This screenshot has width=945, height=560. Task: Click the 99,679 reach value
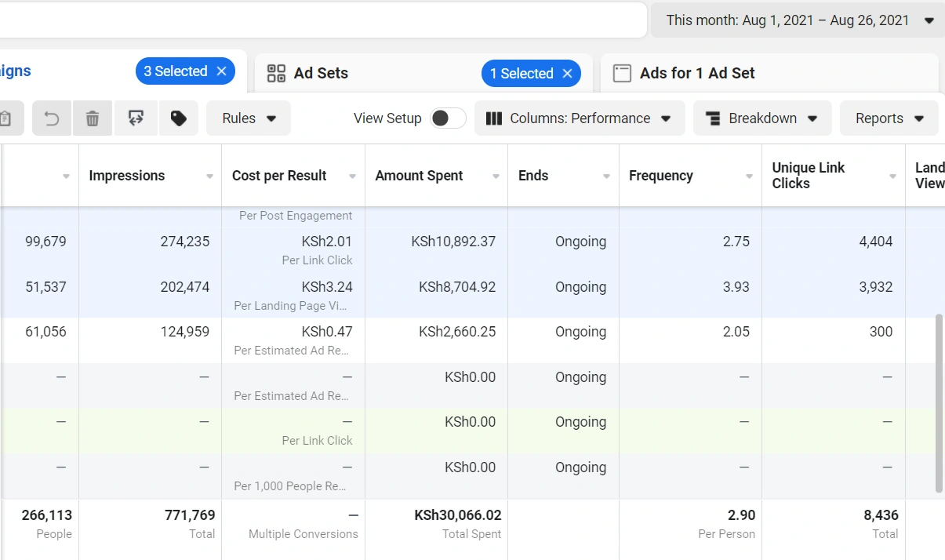pyautogui.click(x=45, y=242)
